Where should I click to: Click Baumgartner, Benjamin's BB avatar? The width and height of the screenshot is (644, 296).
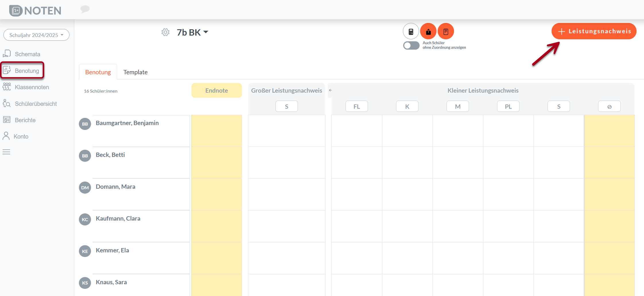tap(85, 124)
